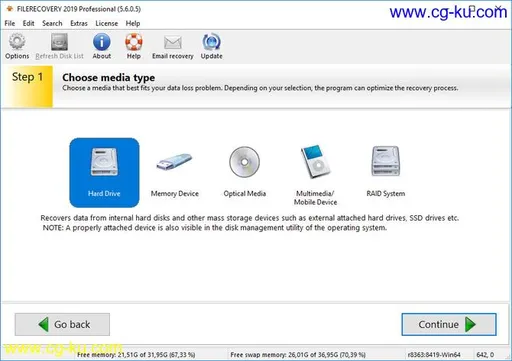Click the Free memory status bar entry
Viewport: 512px width, 361px height.
[x=136, y=355]
